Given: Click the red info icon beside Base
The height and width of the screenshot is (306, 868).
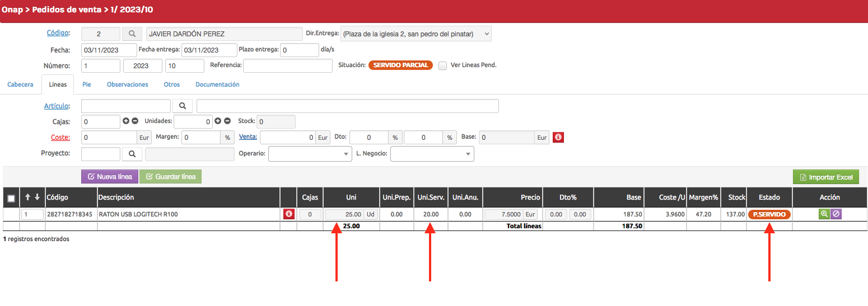Looking at the screenshot, I should coord(558,137).
